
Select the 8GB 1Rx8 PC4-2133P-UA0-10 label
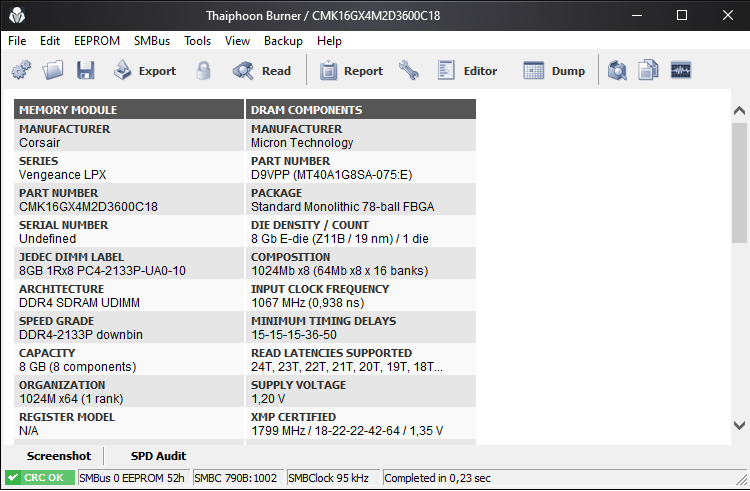(102, 271)
